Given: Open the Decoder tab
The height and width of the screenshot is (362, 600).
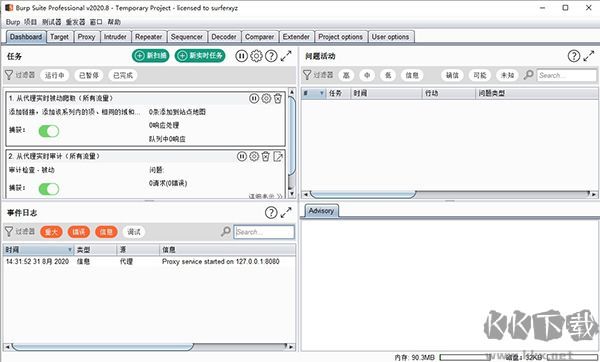Looking at the screenshot, I should [x=224, y=37].
